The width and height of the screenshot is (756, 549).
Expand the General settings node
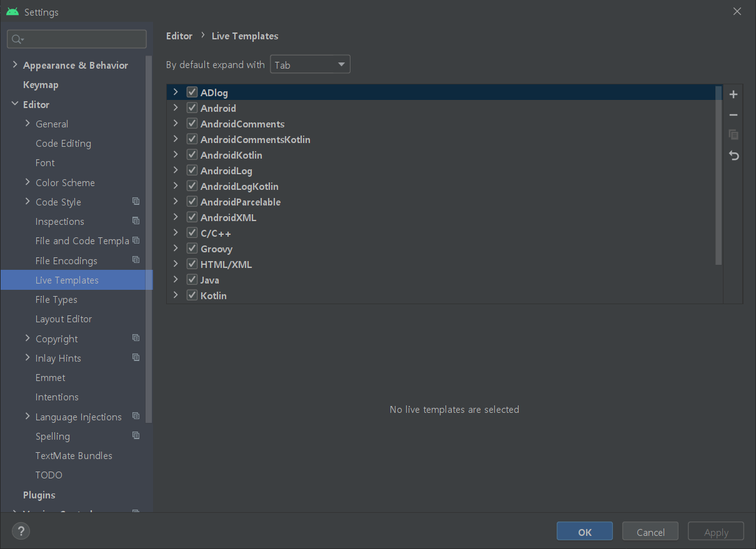coord(27,124)
